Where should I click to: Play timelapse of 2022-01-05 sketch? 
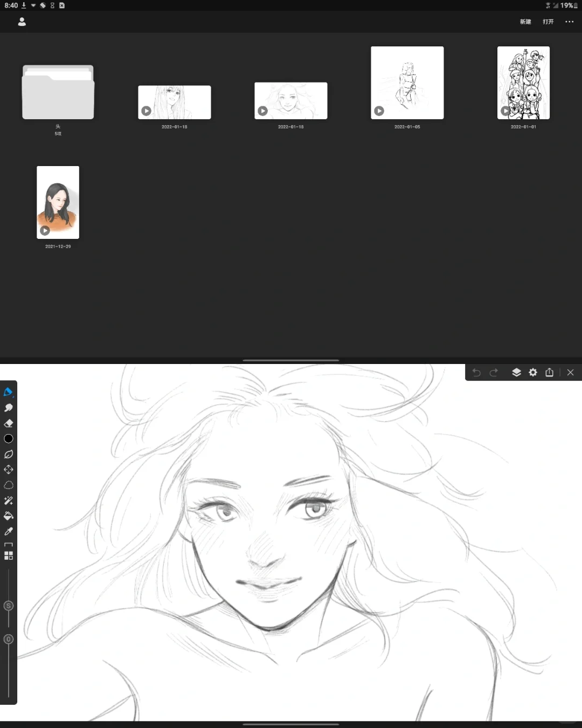(x=379, y=111)
